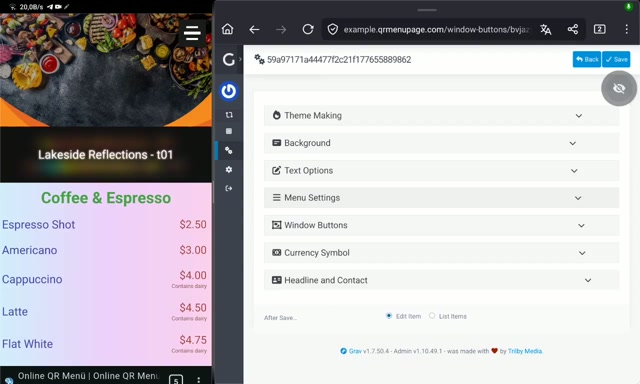Image resolution: width=640 pixels, height=384 pixels.
Task: Tap the $4.75 price for Flat White
Action: click(193, 340)
